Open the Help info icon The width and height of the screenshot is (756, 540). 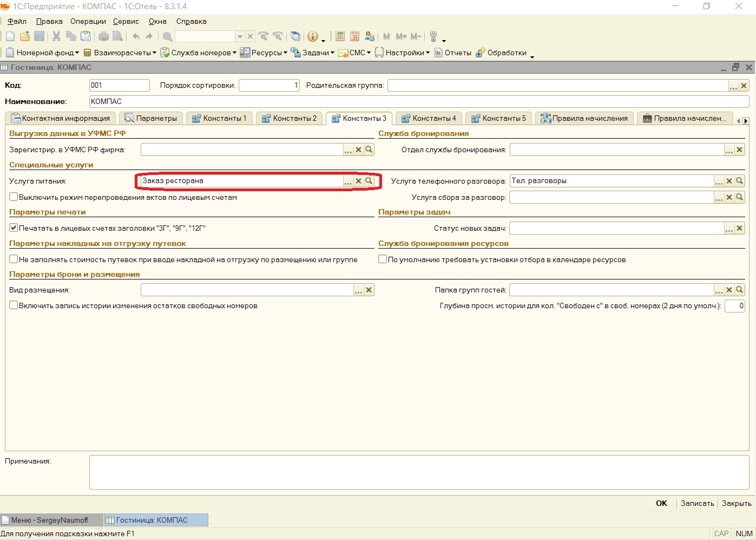[313, 36]
